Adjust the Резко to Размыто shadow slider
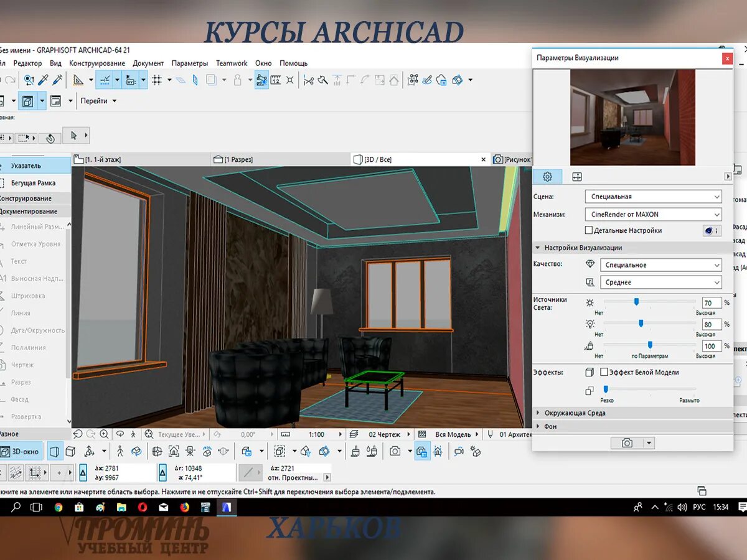Image resolution: width=747 pixels, height=560 pixels. 606,389
